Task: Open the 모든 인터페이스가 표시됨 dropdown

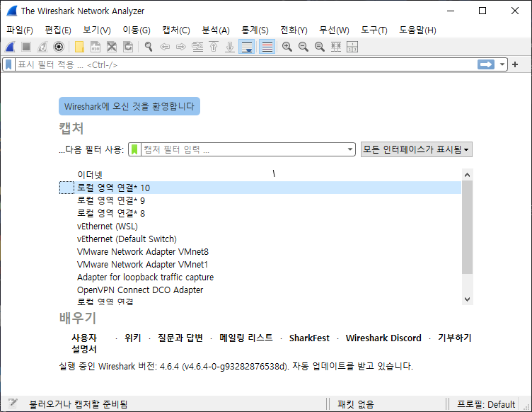Action: (x=416, y=149)
